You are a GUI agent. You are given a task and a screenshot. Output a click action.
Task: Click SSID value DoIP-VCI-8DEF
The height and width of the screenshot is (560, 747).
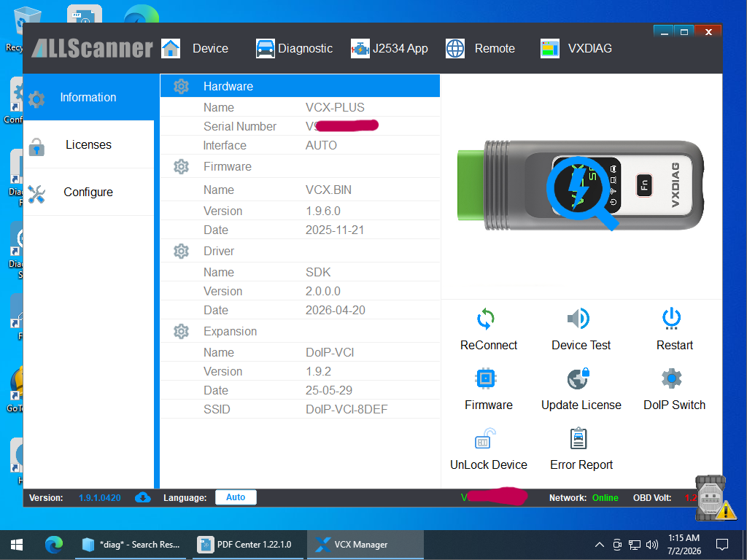[x=347, y=410]
